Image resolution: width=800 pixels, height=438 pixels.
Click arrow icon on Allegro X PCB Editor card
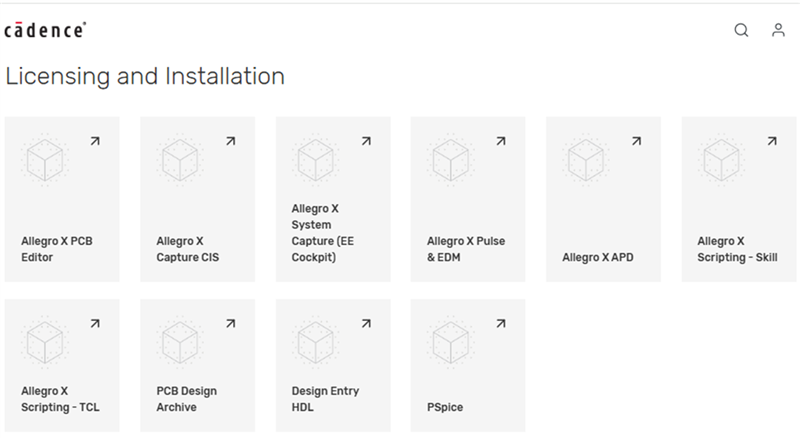tap(95, 142)
